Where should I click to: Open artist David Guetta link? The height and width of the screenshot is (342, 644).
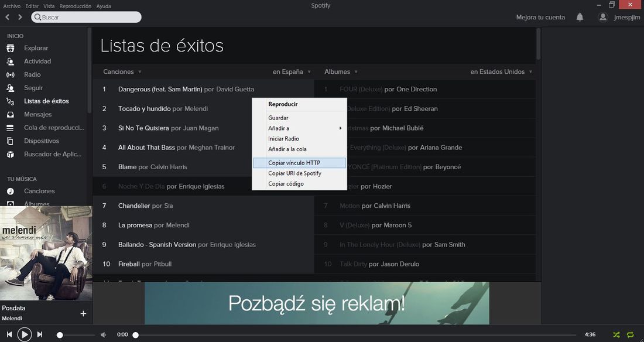tap(235, 89)
